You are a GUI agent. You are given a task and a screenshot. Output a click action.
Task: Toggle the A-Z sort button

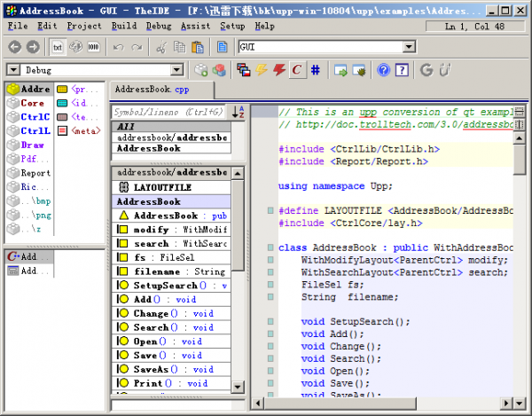[238, 112]
